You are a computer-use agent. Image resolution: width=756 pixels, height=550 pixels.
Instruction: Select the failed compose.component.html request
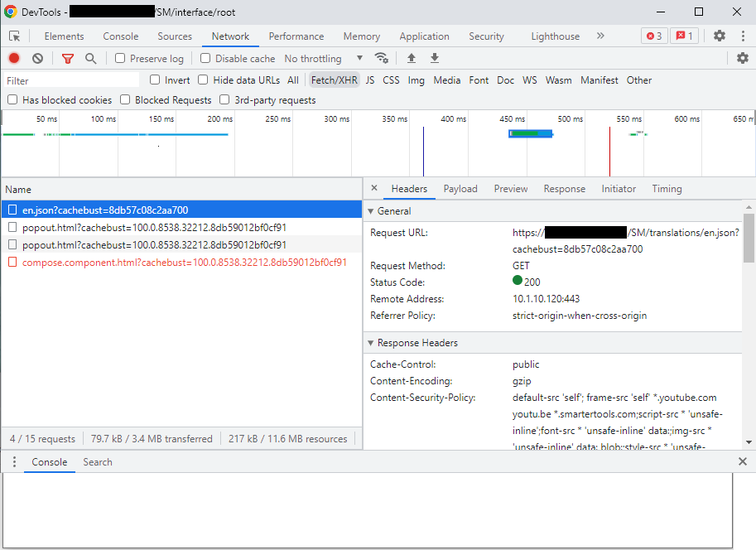[x=184, y=263]
